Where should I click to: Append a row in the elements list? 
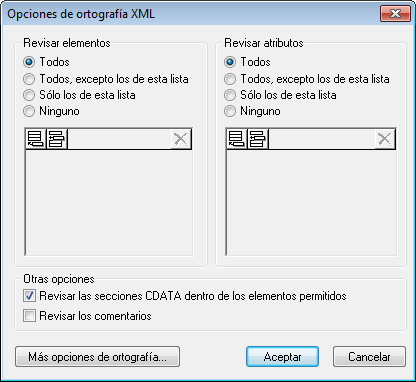click(x=36, y=139)
